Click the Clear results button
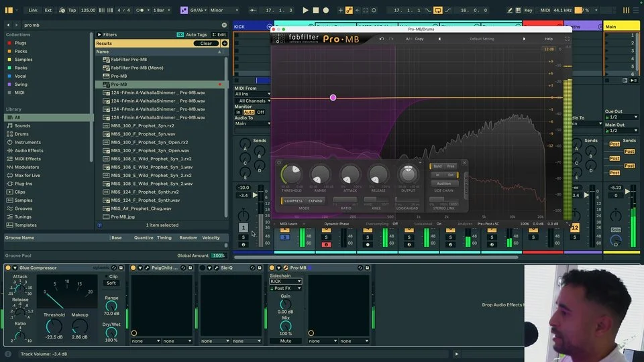 point(206,43)
